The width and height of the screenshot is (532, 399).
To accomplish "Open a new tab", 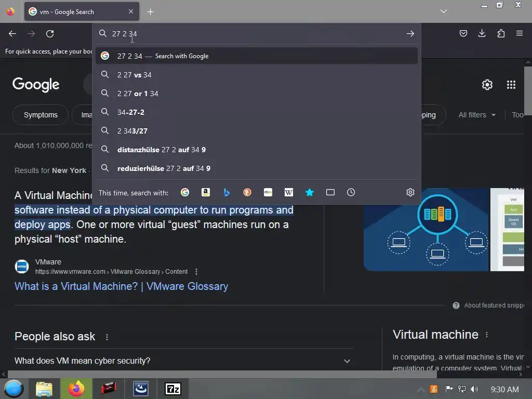I will 150,12.
